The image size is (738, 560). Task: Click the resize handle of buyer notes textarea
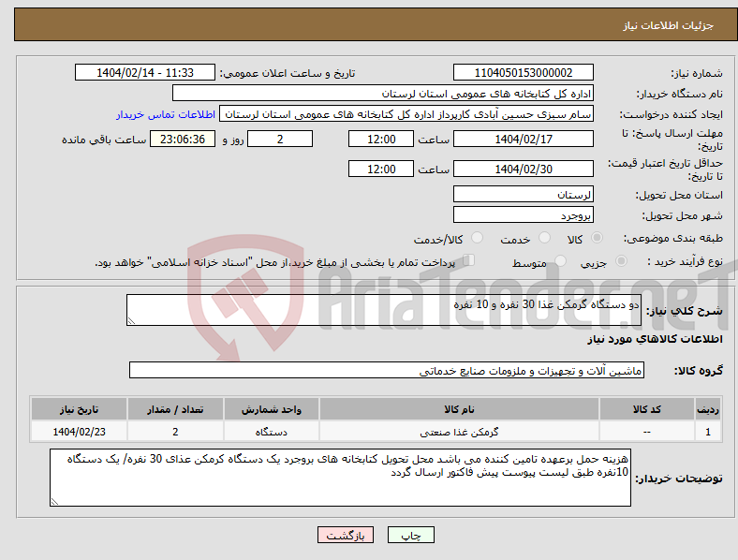54,502
